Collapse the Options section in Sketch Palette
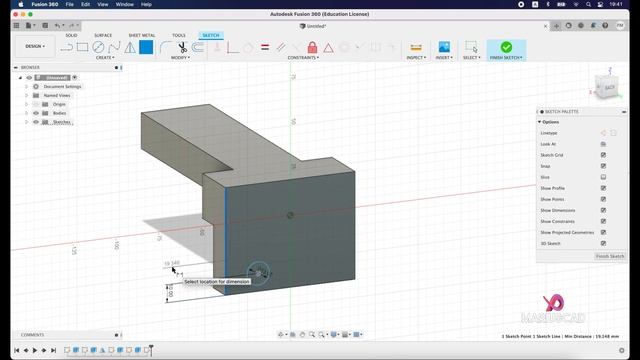The image size is (640, 360). [540, 122]
